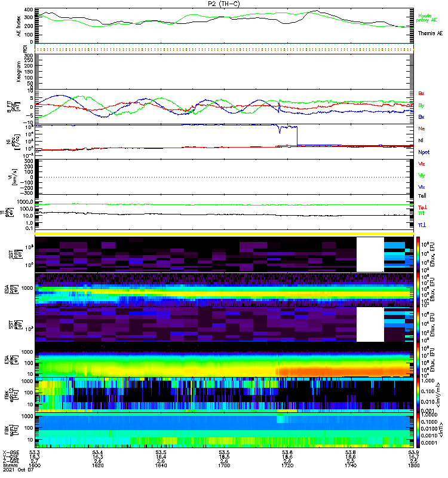
Task: Click the '1640' time tick label
Action: (161, 465)
